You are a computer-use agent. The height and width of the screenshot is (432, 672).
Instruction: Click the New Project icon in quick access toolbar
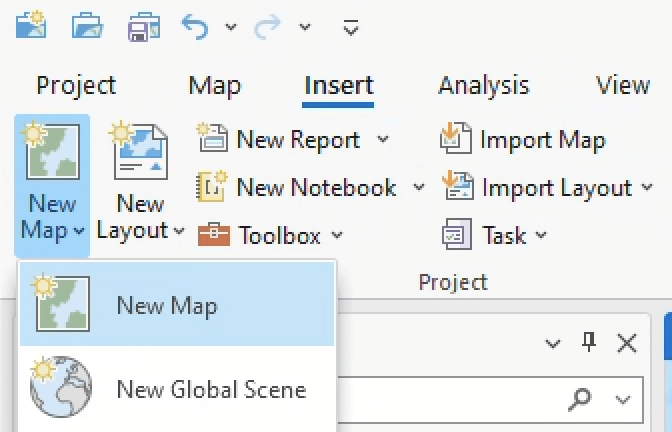click(31, 27)
